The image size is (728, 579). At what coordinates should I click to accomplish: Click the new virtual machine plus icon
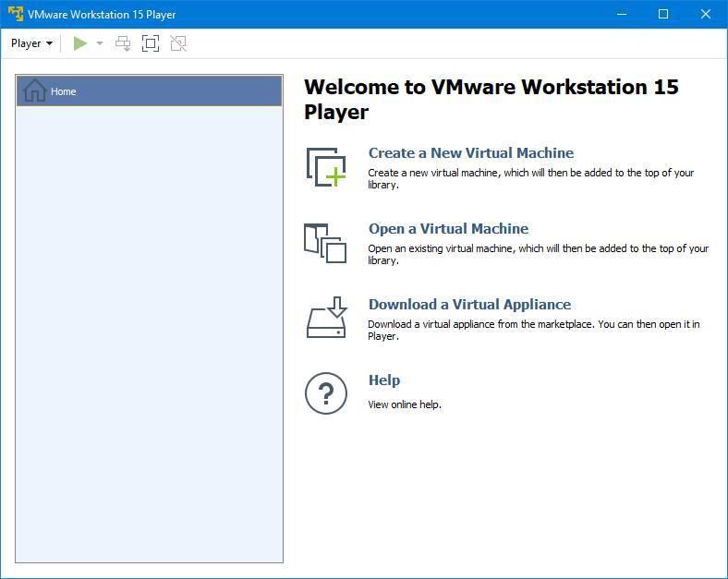[326, 167]
